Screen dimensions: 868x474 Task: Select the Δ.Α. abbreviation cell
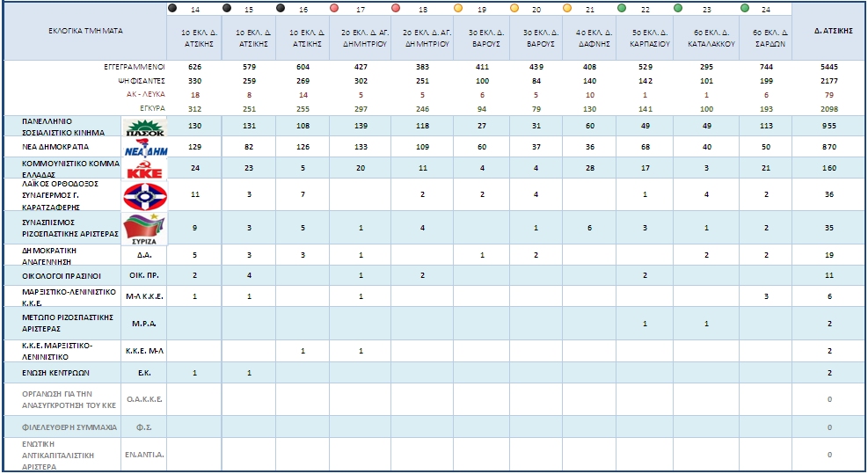tap(144, 255)
